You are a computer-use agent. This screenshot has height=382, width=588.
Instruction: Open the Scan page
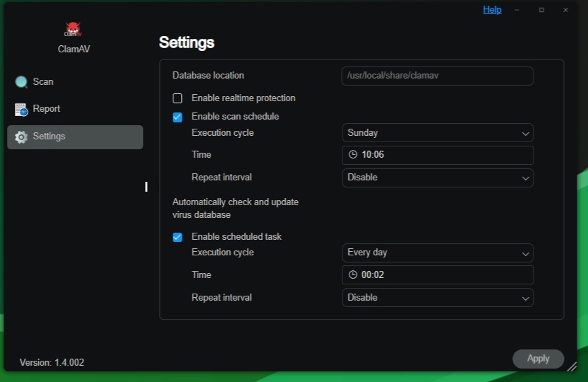(75, 82)
